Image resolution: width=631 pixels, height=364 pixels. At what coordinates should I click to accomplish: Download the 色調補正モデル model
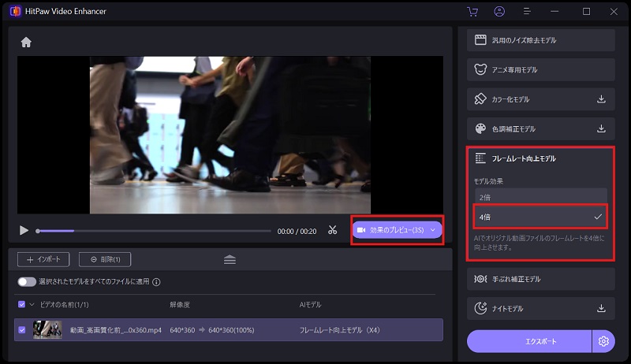[x=601, y=128]
